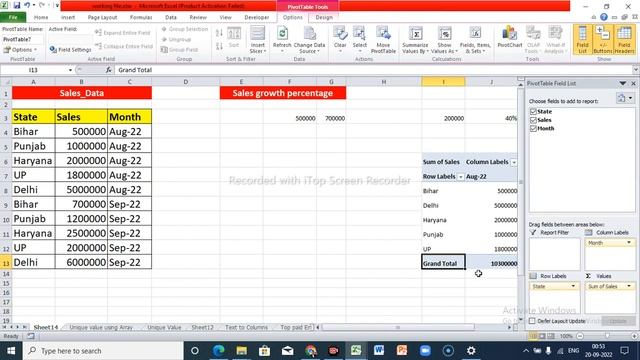The height and width of the screenshot is (360, 640).
Task: Switch to the Developer tab
Action: (257, 17)
